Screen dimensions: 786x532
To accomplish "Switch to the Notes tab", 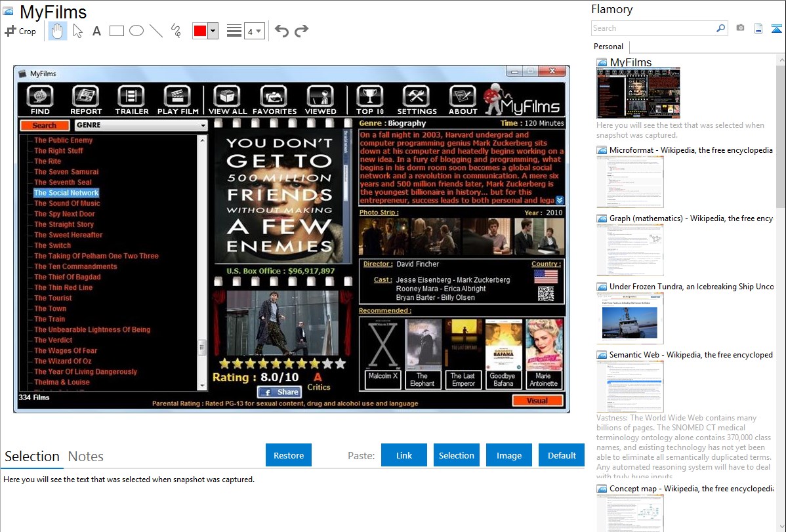I will tap(86, 457).
